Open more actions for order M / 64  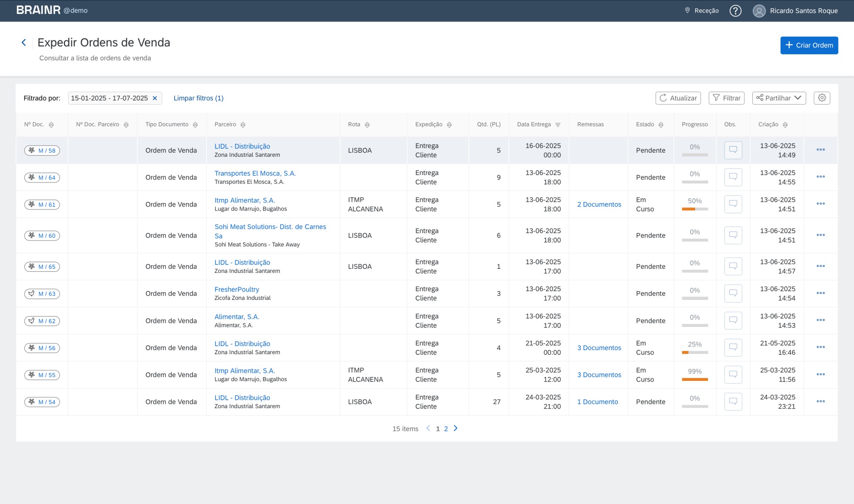click(820, 177)
